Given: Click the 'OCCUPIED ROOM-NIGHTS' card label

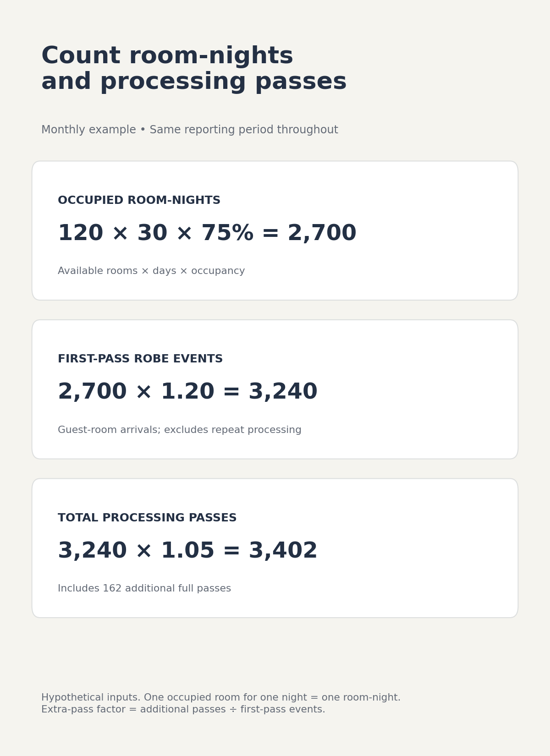Looking at the screenshot, I should [139, 200].
